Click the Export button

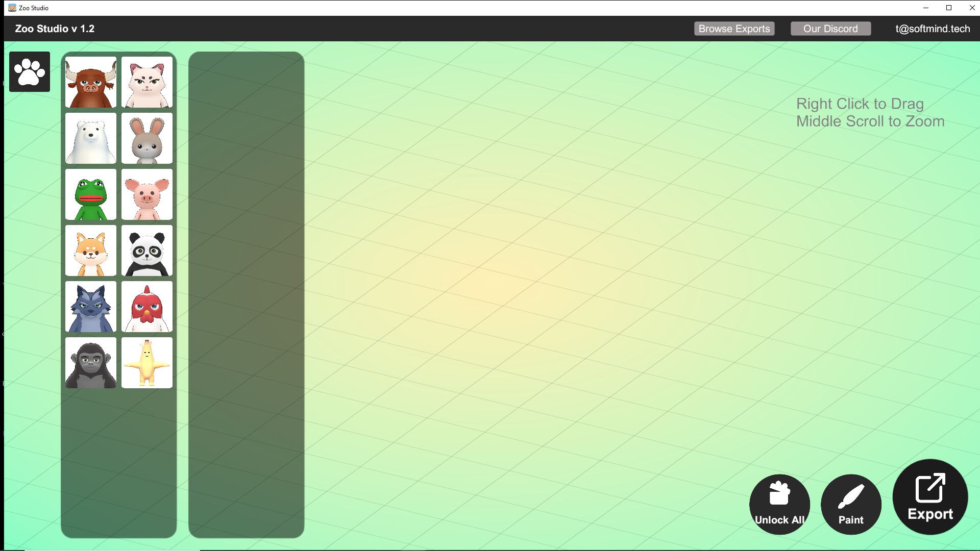pos(929,497)
